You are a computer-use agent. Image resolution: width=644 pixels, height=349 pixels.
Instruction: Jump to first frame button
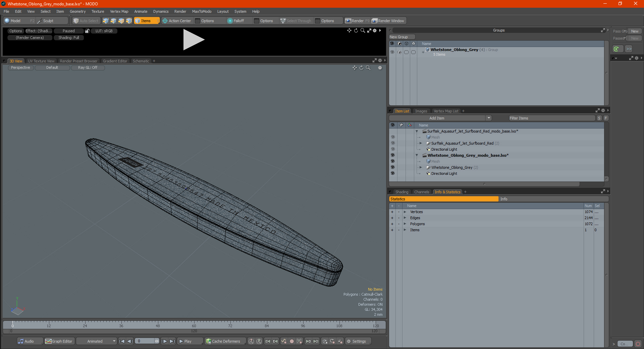(122, 341)
